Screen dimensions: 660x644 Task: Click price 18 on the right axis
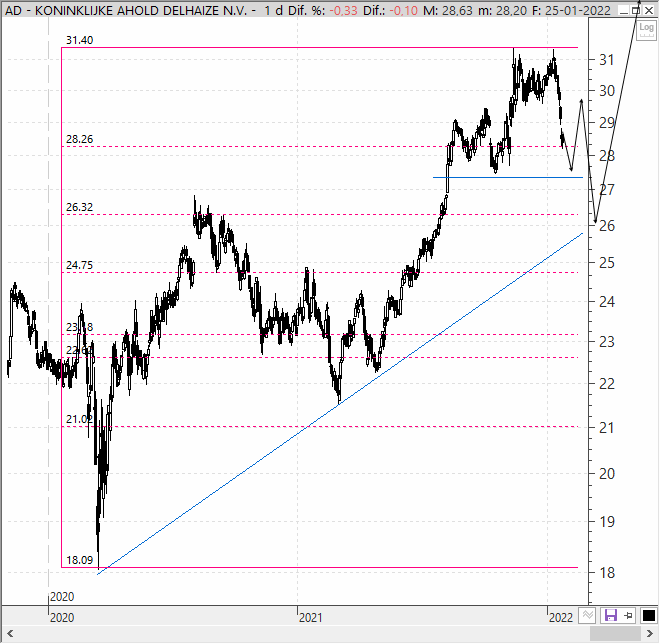click(x=607, y=572)
